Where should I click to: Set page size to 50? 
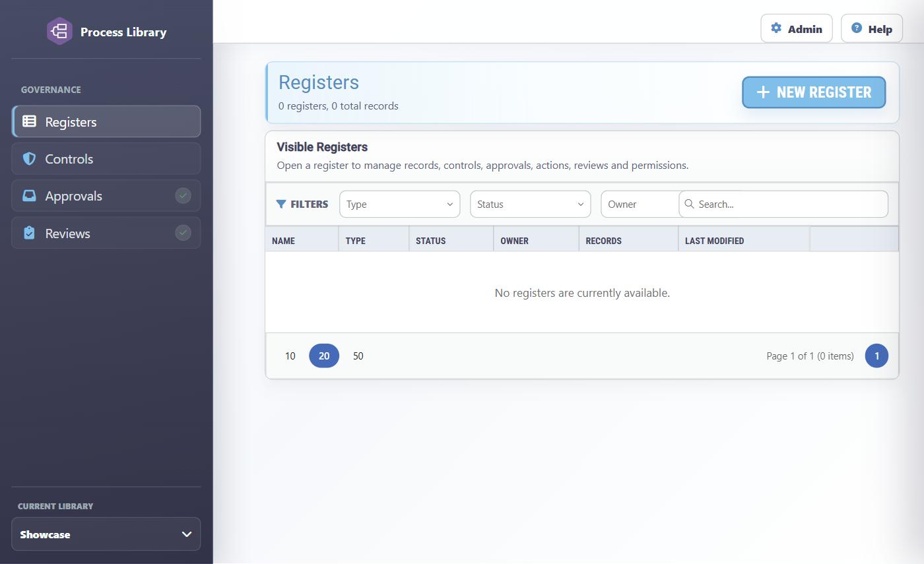tap(358, 356)
